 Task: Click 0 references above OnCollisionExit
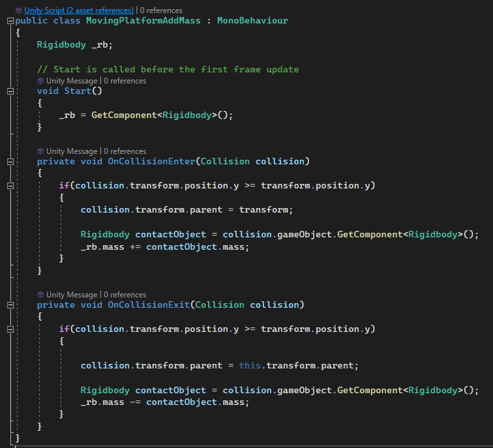point(125,295)
